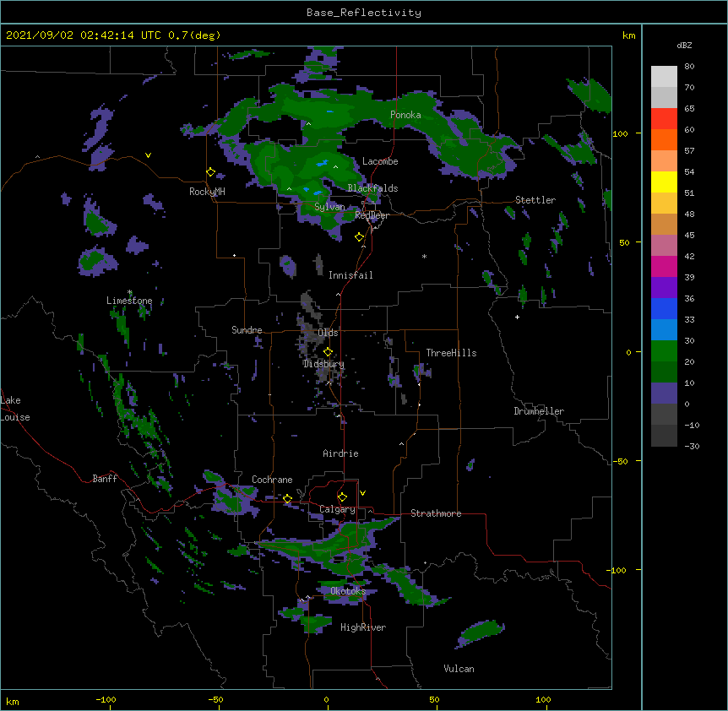This screenshot has height=711, width=728.
Task: Select the Stettler label
Action: point(535,200)
